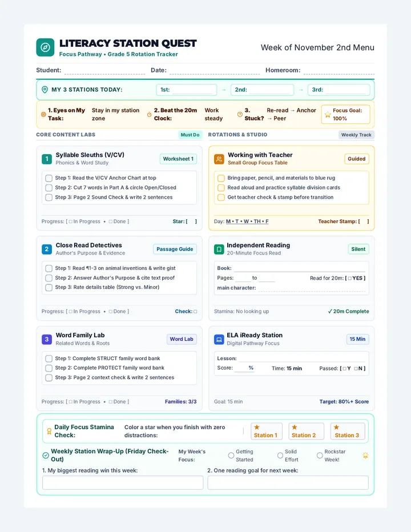
Task: Click the ribbon icon beside Daily Focus Stamina Check
Action: coord(49,431)
